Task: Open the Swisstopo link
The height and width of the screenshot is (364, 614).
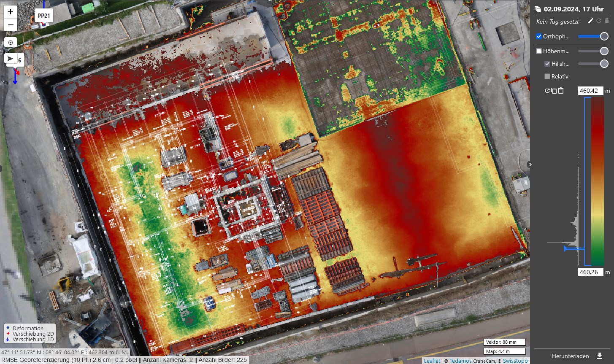Action: (515, 361)
